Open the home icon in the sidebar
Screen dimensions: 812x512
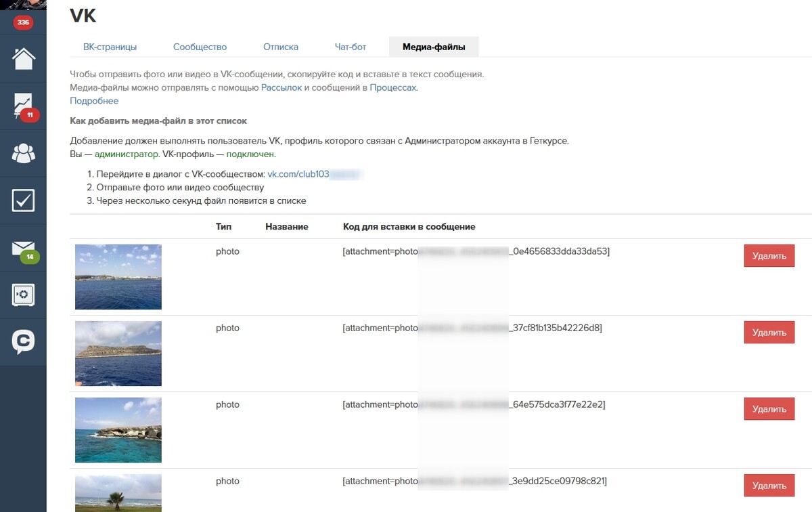tap(23, 58)
